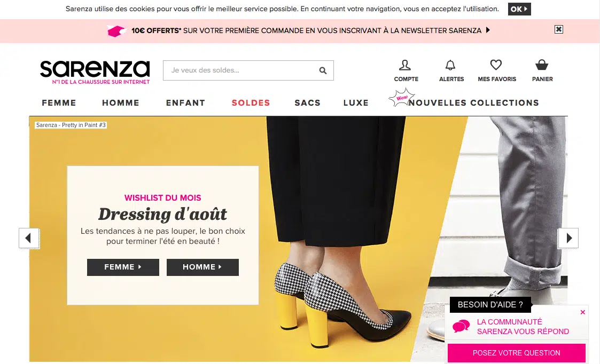Focus the Je veux des soldes search field

pyautogui.click(x=241, y=70)
